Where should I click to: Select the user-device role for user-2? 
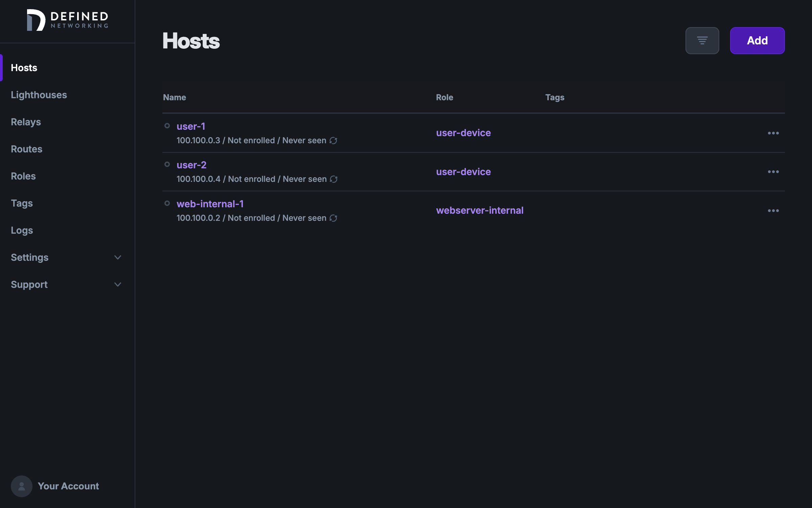point(464,171)
